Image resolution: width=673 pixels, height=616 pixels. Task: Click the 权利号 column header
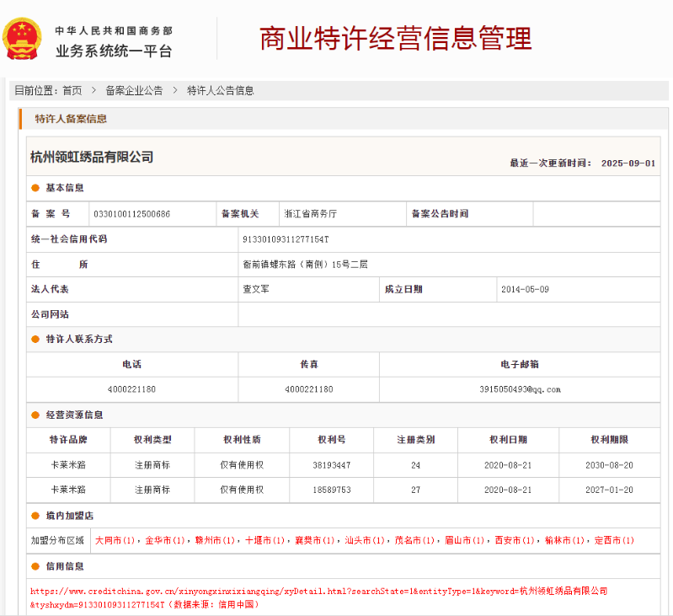coord(332,440)
